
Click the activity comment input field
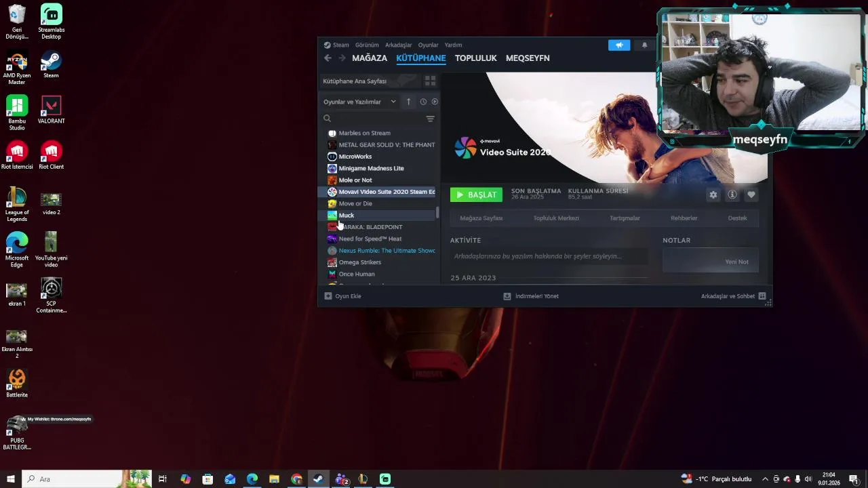(x=549, y=256)
